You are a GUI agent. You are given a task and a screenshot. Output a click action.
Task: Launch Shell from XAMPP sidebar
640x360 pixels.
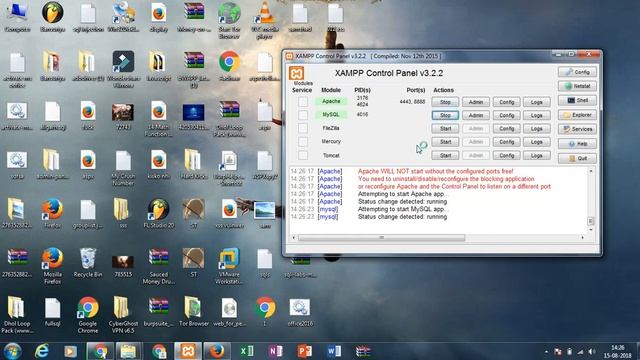[577, 100]
